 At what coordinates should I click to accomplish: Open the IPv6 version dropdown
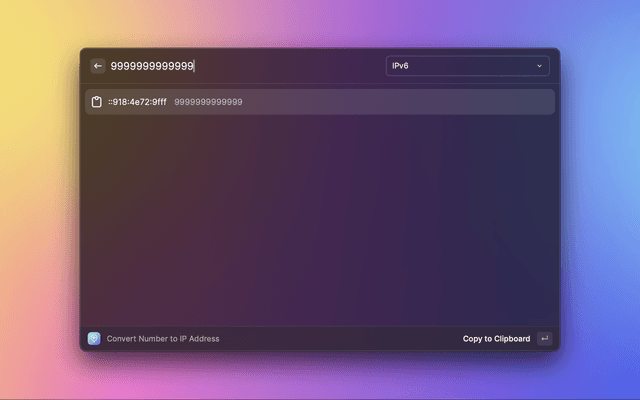click(x=467, y=66)
